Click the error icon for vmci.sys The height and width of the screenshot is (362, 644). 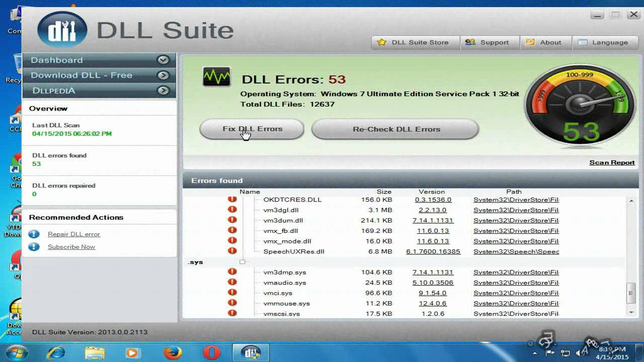coord(232,292)
